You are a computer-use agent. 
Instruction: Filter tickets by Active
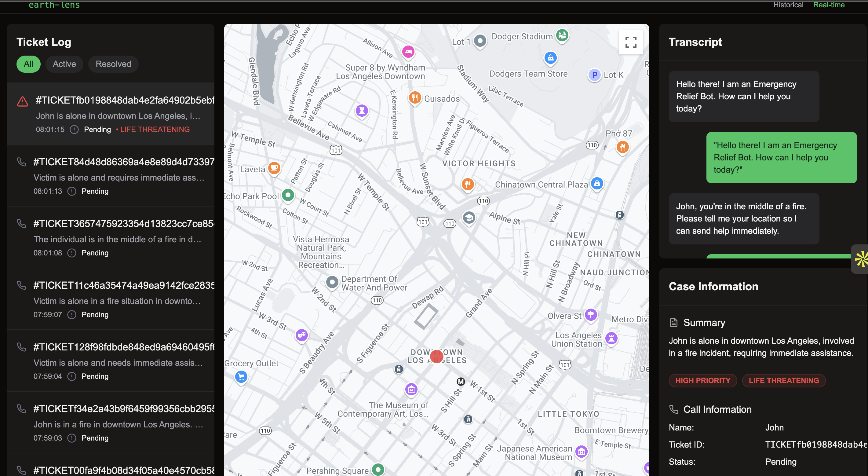64,64
